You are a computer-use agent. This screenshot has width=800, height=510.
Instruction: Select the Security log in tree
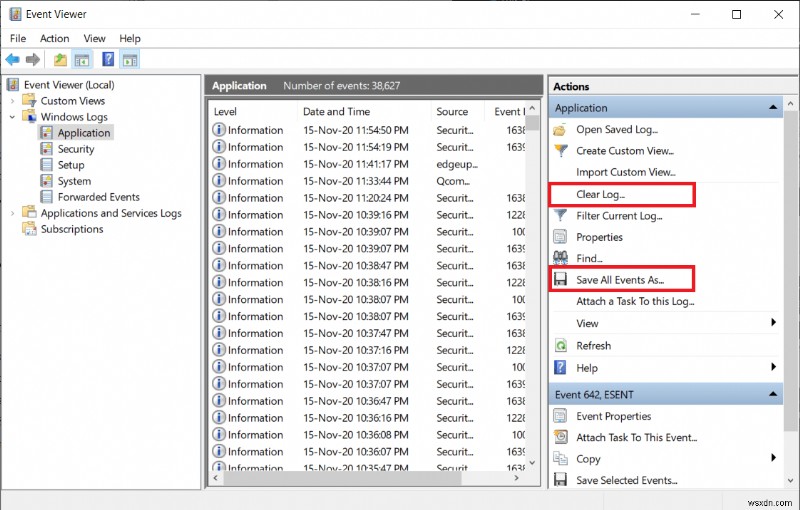click(76, 149)
